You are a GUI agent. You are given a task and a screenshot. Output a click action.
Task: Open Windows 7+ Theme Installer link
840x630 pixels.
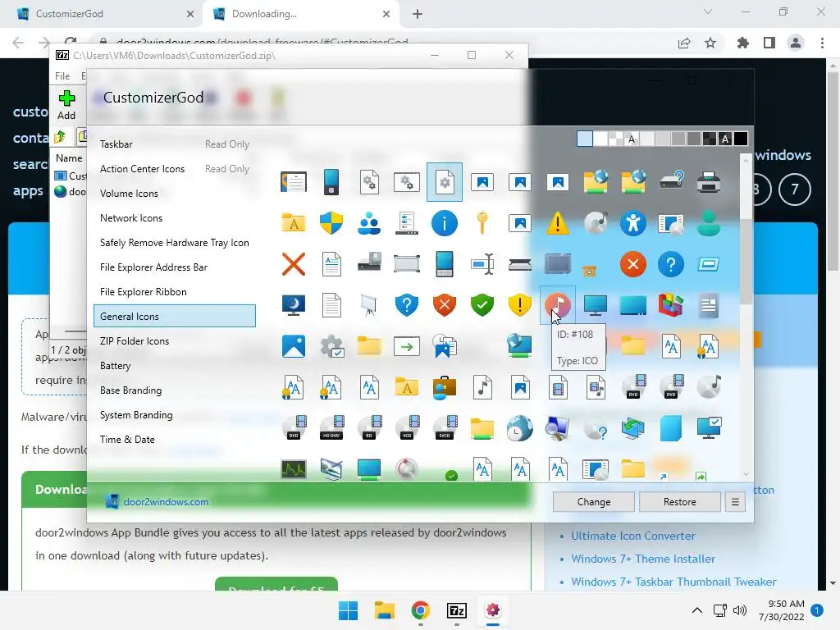click(643, 559)
